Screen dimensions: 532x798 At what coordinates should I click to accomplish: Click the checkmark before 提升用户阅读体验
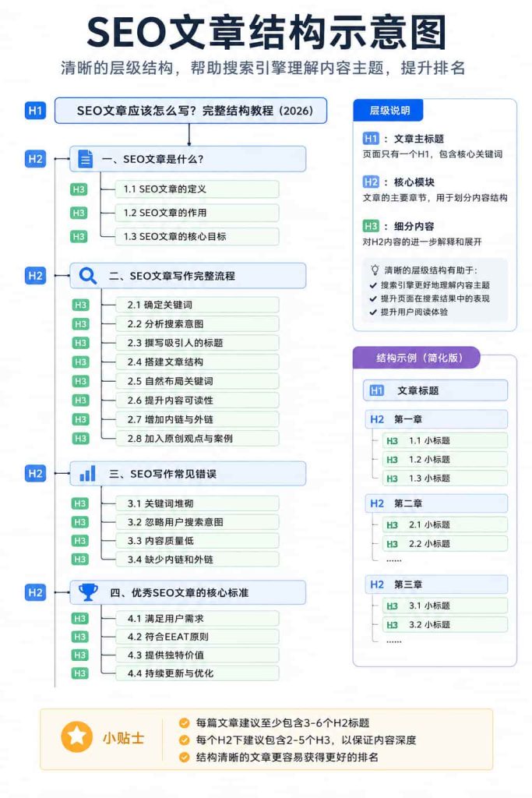click(373, 312)
